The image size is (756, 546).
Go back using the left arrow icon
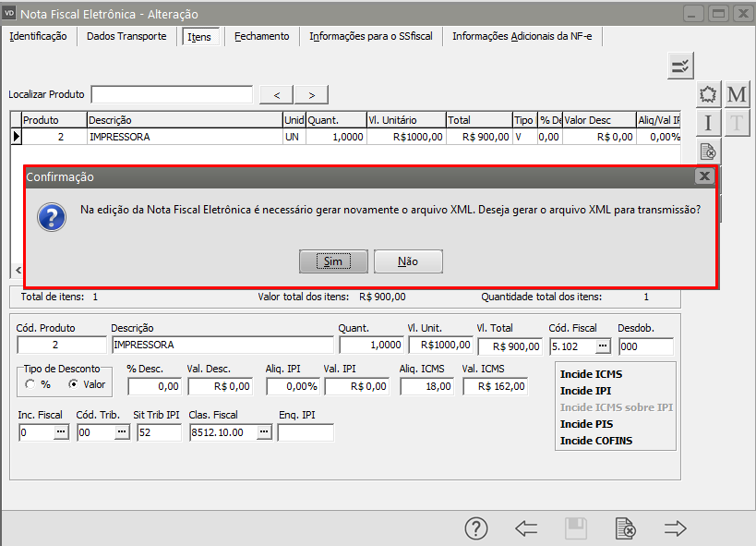tap(526, 528)
